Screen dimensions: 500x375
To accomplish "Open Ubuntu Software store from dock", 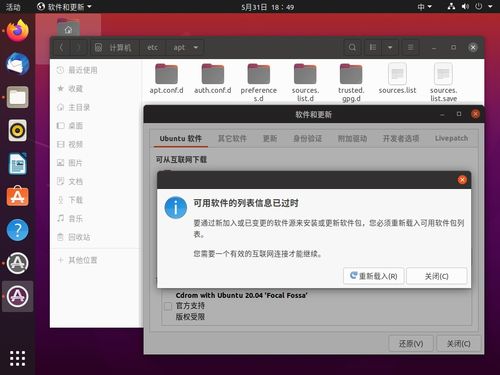I will point(18,196).
